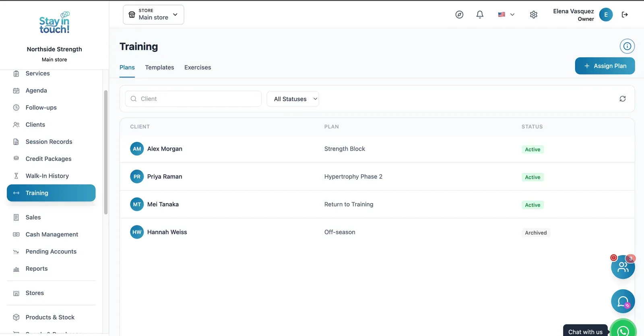Open Credit Packages in sidebar
Image resolution: width=644 pixels, height=336 pixels.
coord(51,159)
